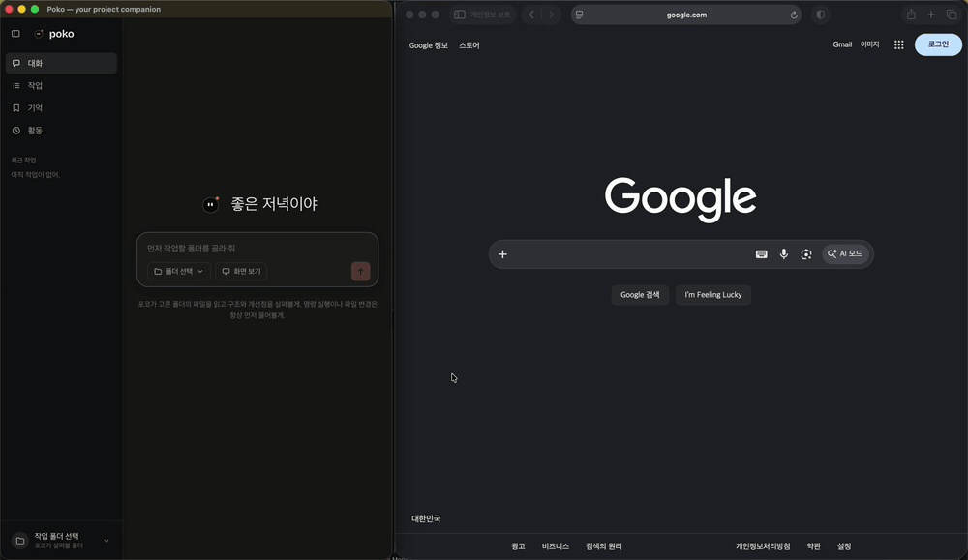
Task: Click the plus icon in Google search box
Action: (x=502, y=254)
